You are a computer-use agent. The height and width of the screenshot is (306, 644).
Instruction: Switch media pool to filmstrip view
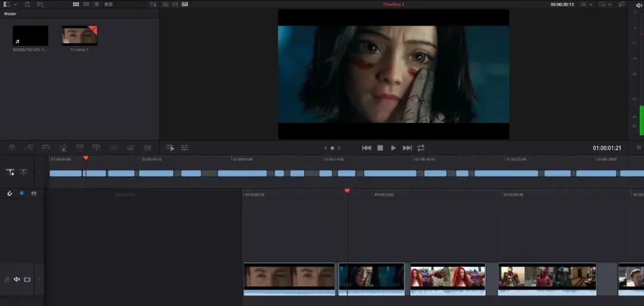coord(86,4)
